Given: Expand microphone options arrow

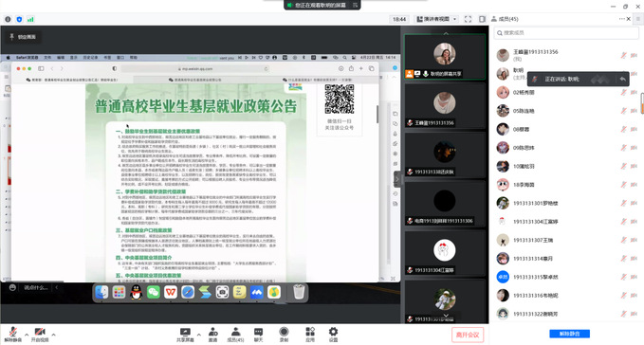Looking at the screenshot, I should [x=27, y=335].
